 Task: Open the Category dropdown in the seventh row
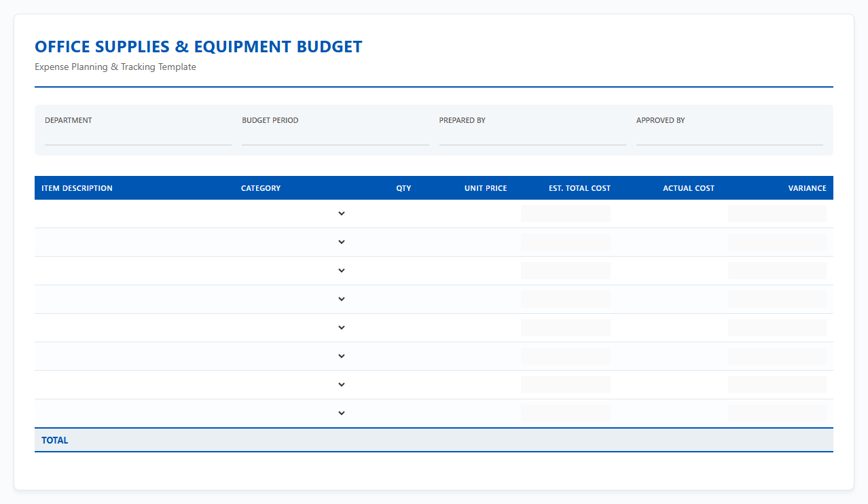pos(293,384)
